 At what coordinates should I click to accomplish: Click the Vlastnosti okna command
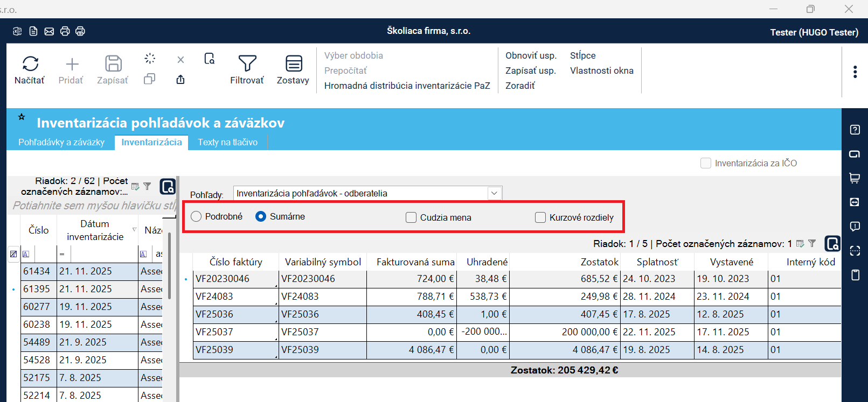click(x=601, y=70)
